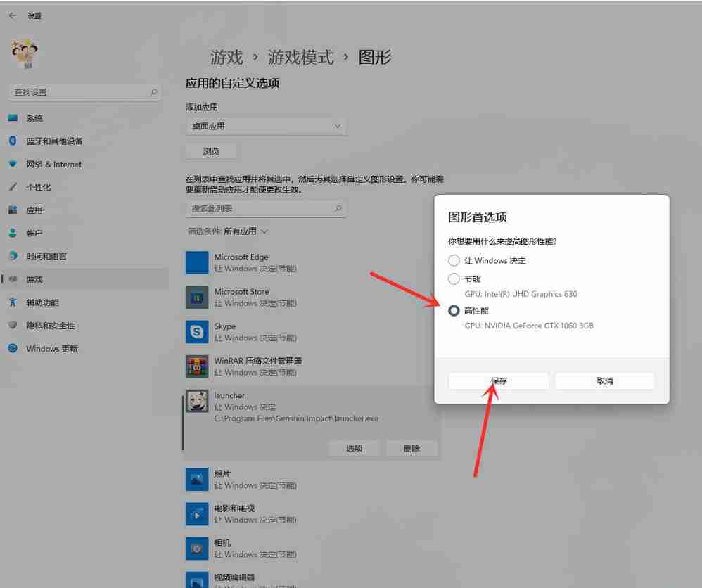Expand the 筛选条件: 所有应用 filter
Screen dimensions: 702x588
click(x=215, y=231)
